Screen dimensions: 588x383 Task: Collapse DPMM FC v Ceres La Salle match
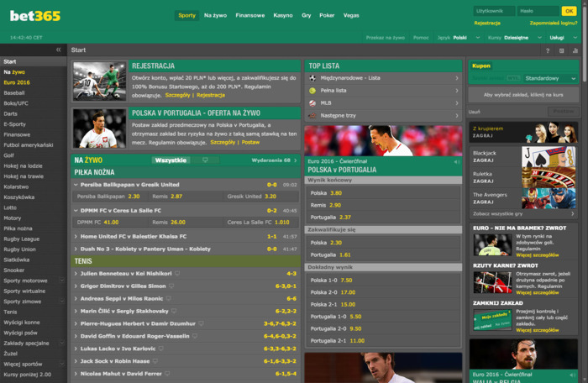pos(76,211)
